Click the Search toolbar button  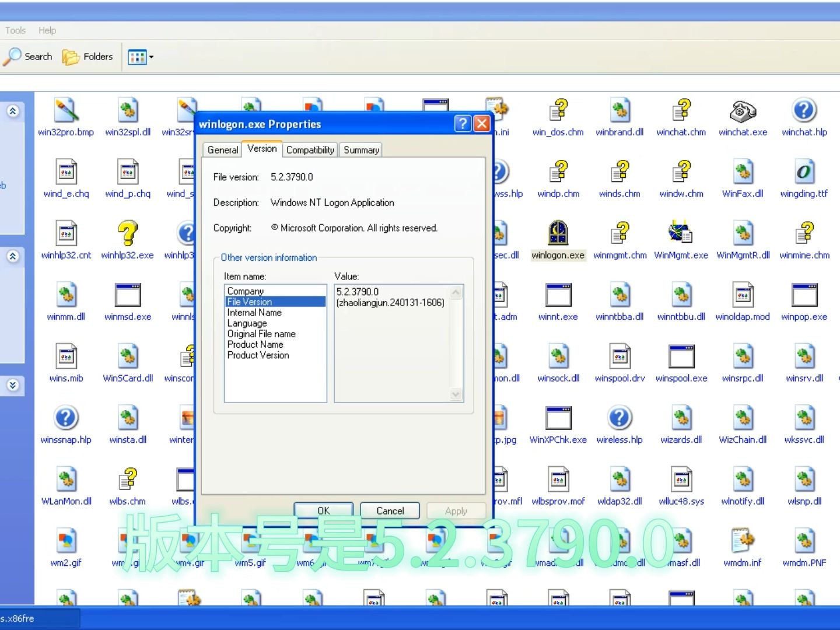[x=27, y=57]
